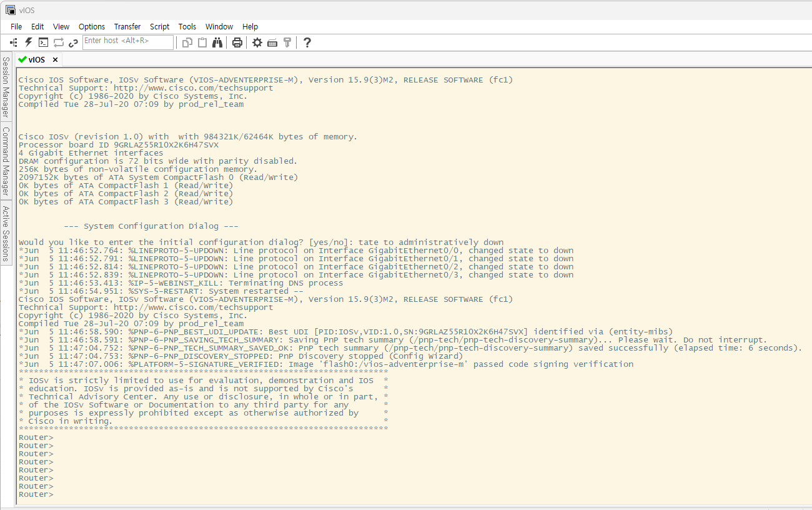Image resolution: width=812 pixels, height=510 pixels.
Task: Open the File menu
Action: (x=16, y=26)
